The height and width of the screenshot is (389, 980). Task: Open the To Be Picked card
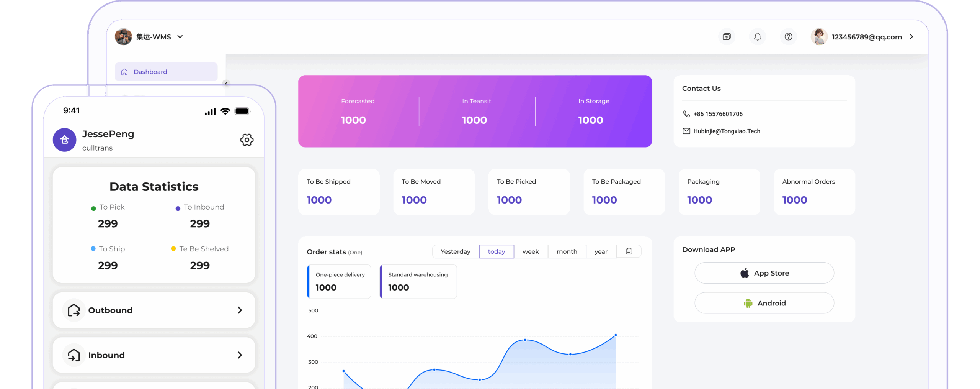529,192
